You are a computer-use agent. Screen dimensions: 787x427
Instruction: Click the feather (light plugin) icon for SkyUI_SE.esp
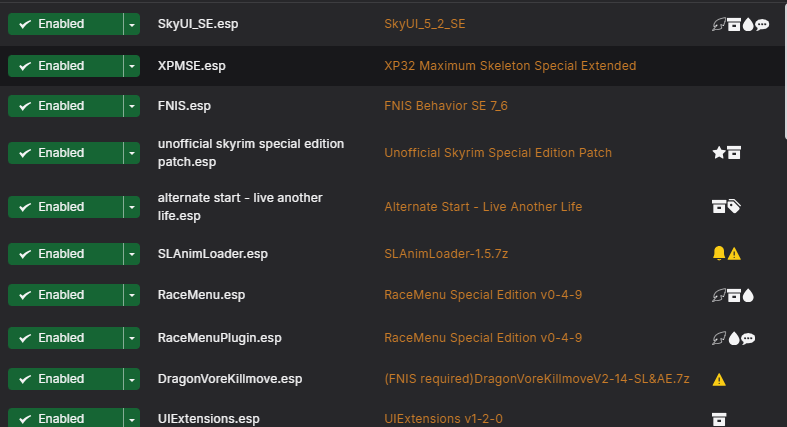(719, 24)
